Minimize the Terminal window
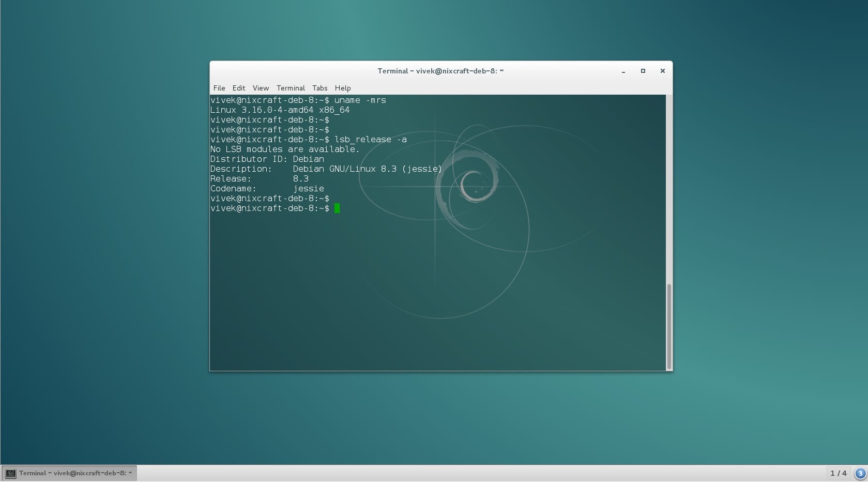The image size is (868, 482). (623, 71)
